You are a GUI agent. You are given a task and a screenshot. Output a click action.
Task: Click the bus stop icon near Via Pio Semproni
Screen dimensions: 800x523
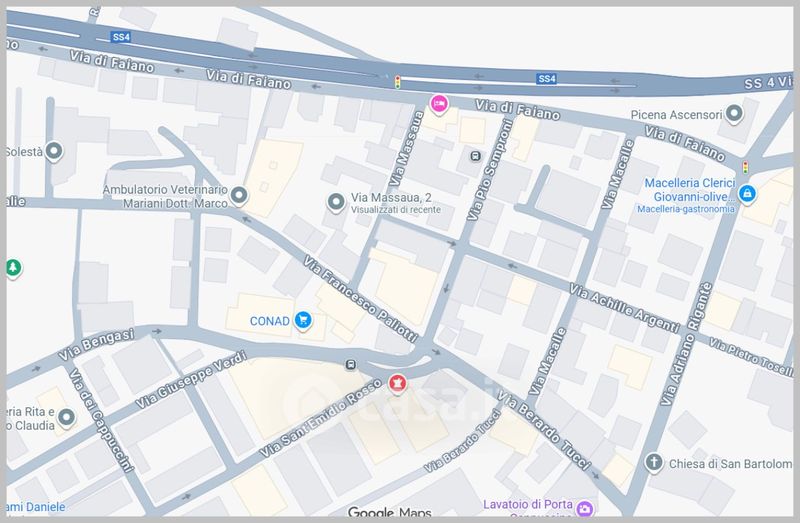[474, 156]
